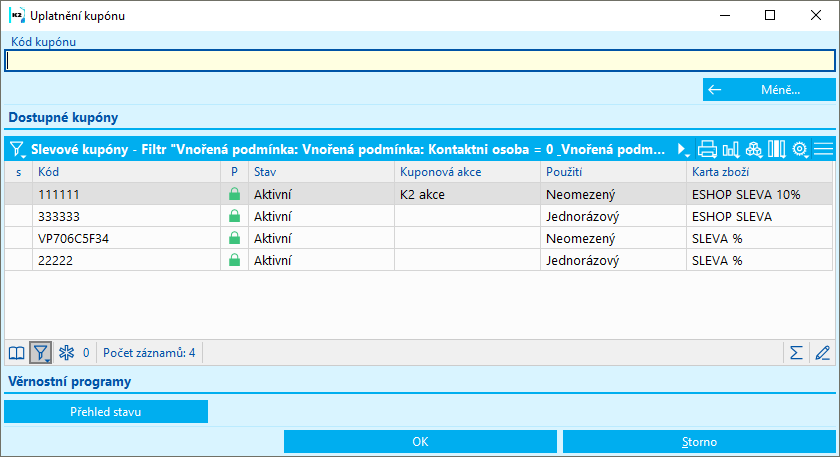Click the P column header

[x=234, y=172]
